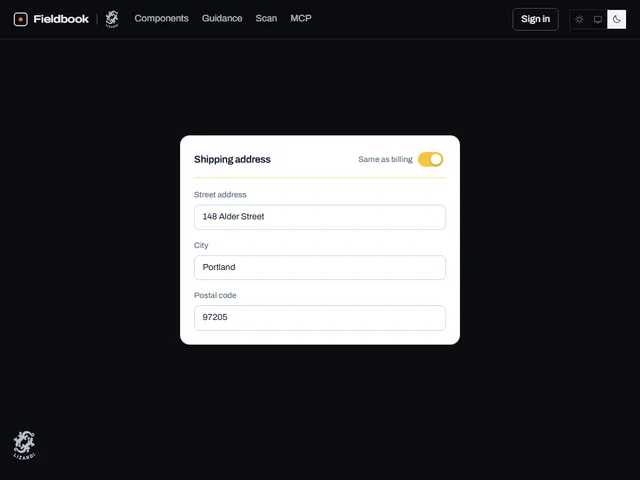Switch to light theme sun icon
Screen dimensions: 640x480
[x=579, y=19]
